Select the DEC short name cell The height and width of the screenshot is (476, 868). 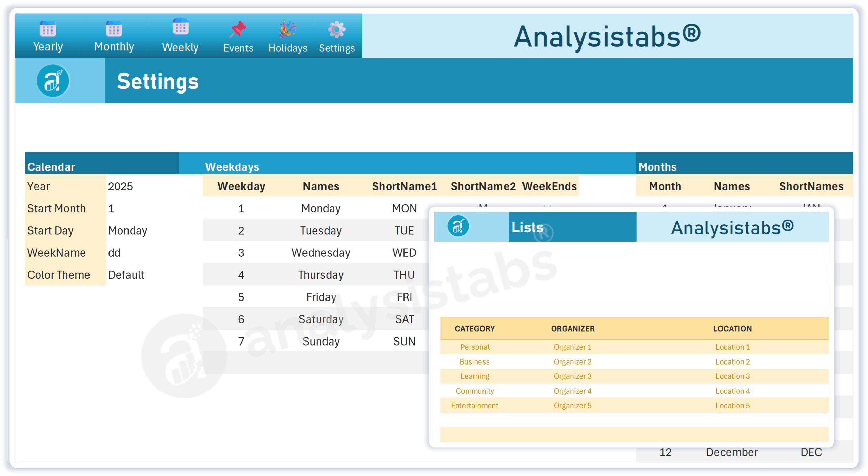point(811,452)
